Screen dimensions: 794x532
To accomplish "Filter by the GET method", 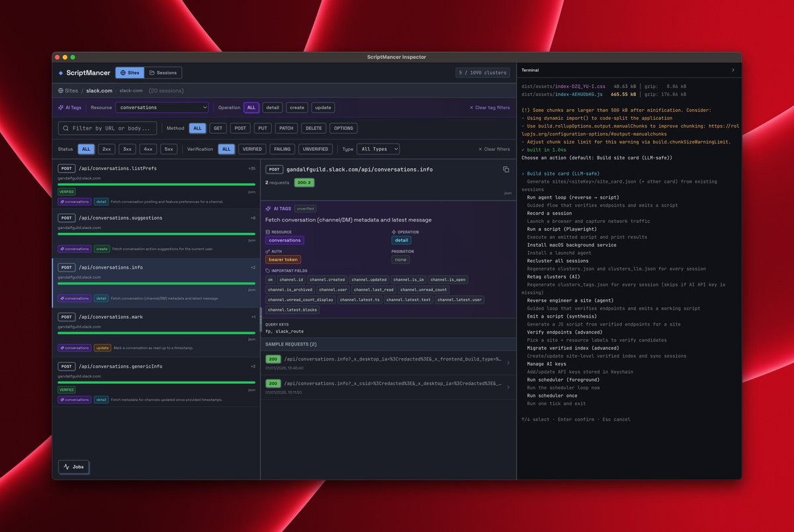I will (218, 128).
